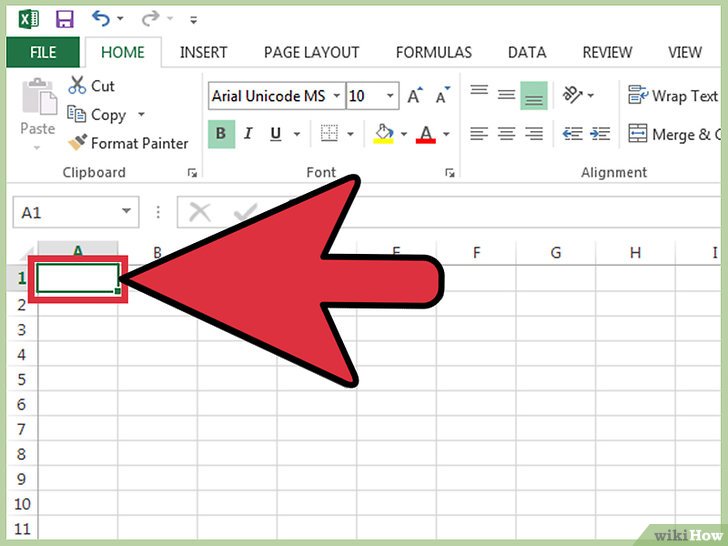Screen dimensions: 728x546
Task: Apply yellow fill color bucket
Action: click(x=384, y=134)
